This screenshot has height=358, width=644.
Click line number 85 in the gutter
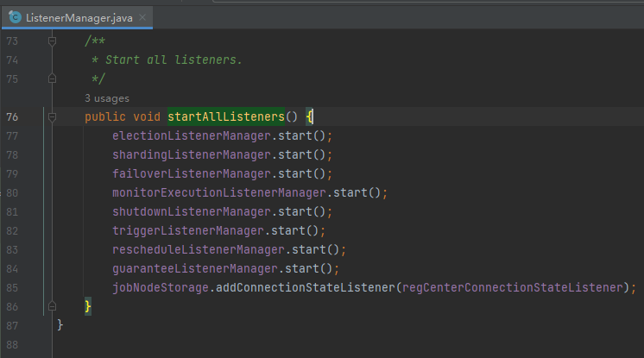[12, 288]
